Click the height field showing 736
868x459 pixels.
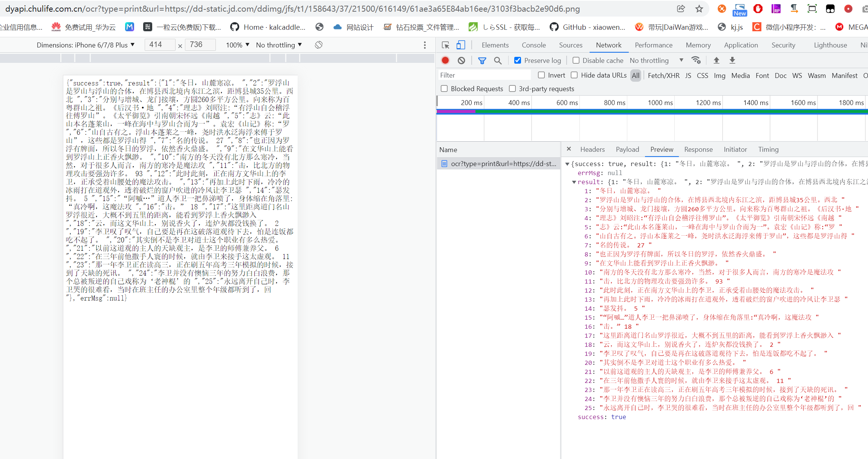click(x=201, y=45)
